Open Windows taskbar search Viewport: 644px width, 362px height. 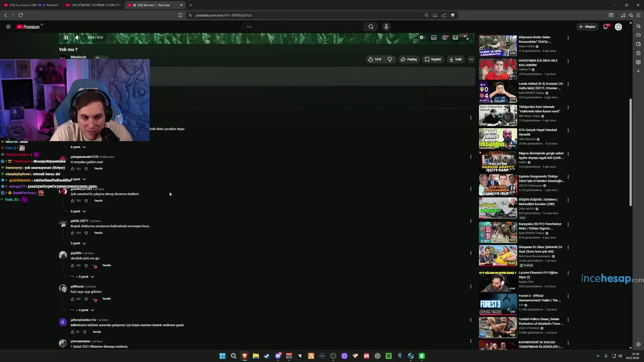(233, 356)
